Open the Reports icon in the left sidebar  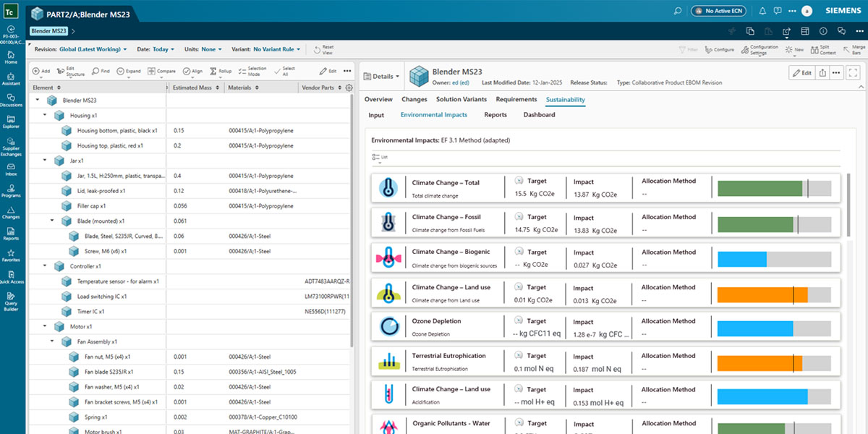click(11, 232)
